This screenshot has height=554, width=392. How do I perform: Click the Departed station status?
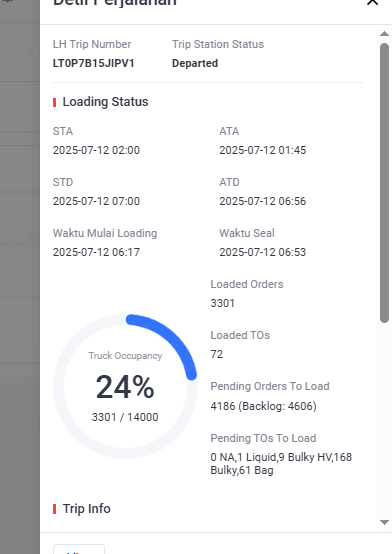(195, 64)
